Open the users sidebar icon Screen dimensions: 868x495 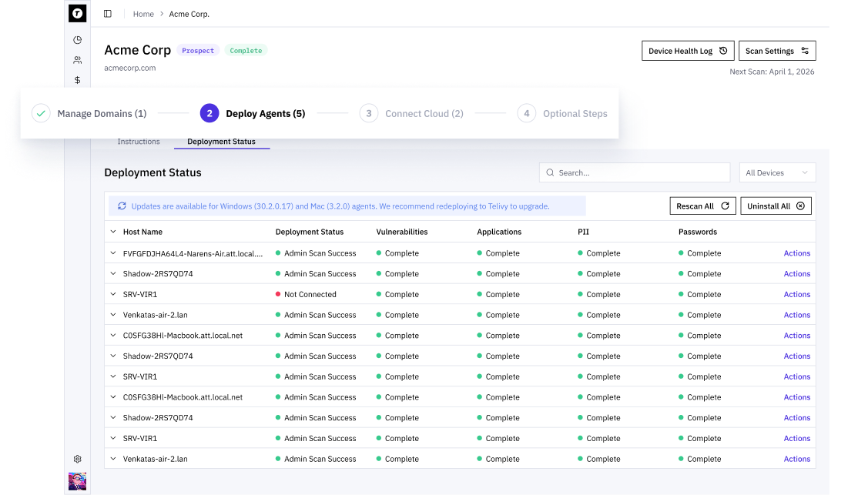77,60
